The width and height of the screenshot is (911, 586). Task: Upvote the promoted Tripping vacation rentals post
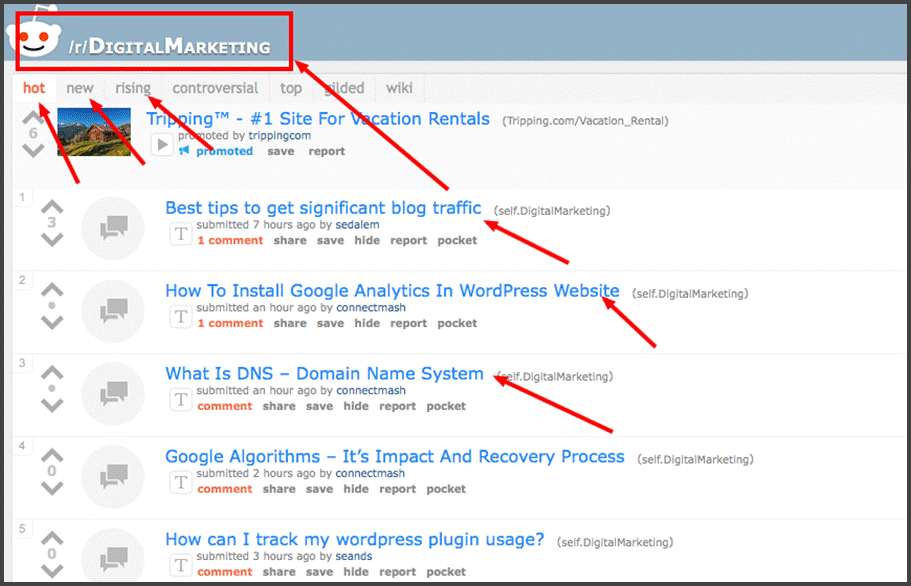[x=33, y=116]
